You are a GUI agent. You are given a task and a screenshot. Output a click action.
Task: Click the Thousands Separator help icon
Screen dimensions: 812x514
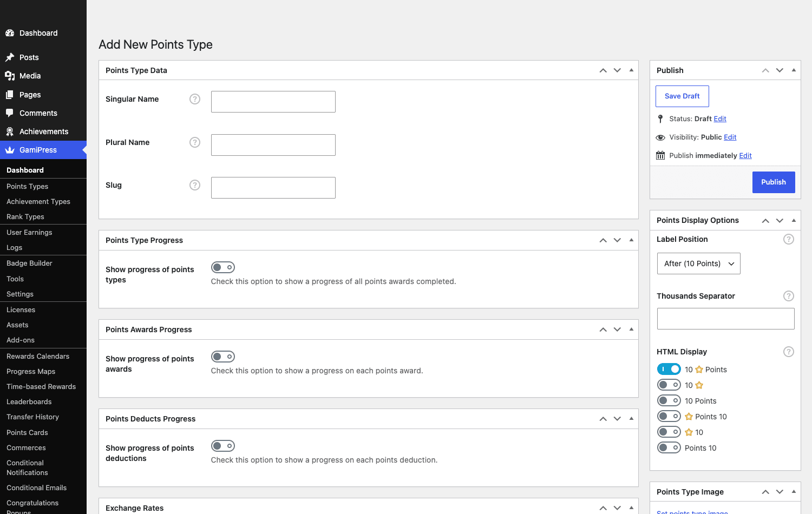(789, 296)
